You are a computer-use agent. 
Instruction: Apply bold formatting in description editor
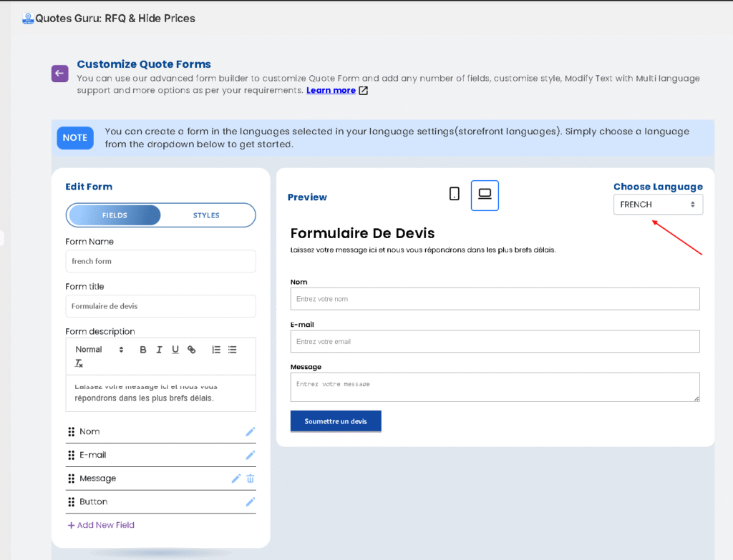(x=143, y=350)
